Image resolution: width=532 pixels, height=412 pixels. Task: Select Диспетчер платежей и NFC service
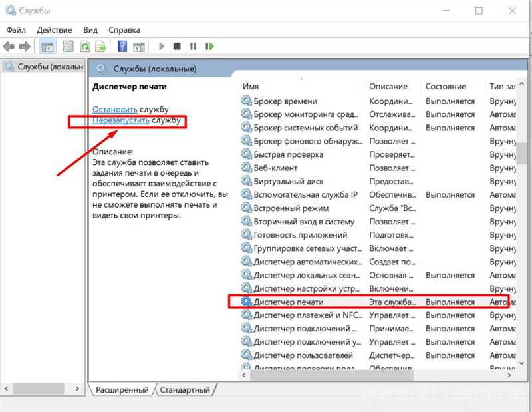378,315
